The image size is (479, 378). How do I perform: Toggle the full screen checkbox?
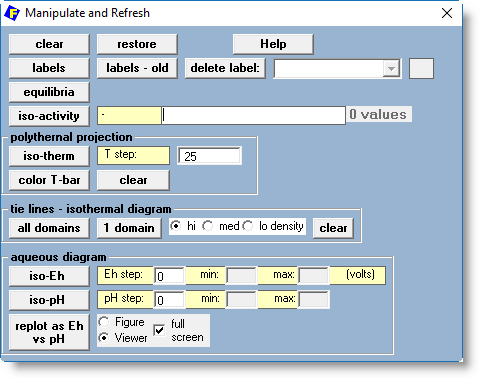pos(159,330)
